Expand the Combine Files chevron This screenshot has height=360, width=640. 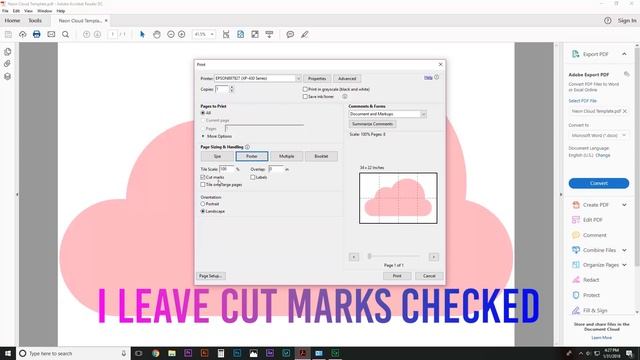[x=624, y=250]
